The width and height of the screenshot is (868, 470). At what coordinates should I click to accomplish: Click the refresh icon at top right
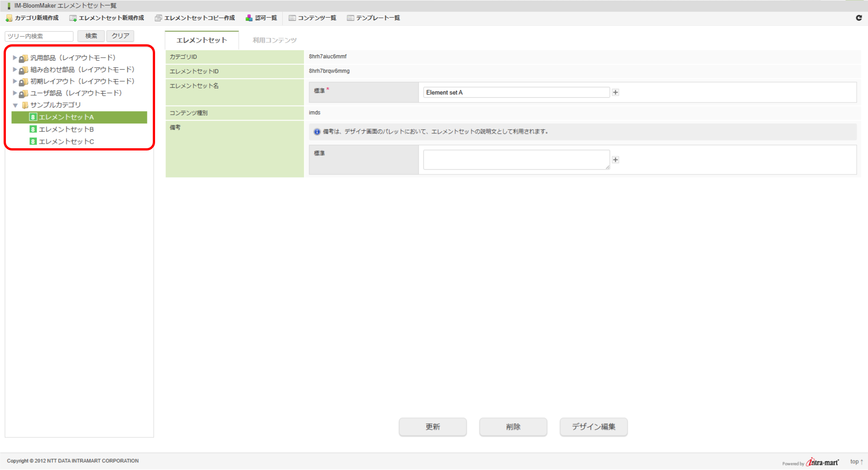tap(859, 18)
